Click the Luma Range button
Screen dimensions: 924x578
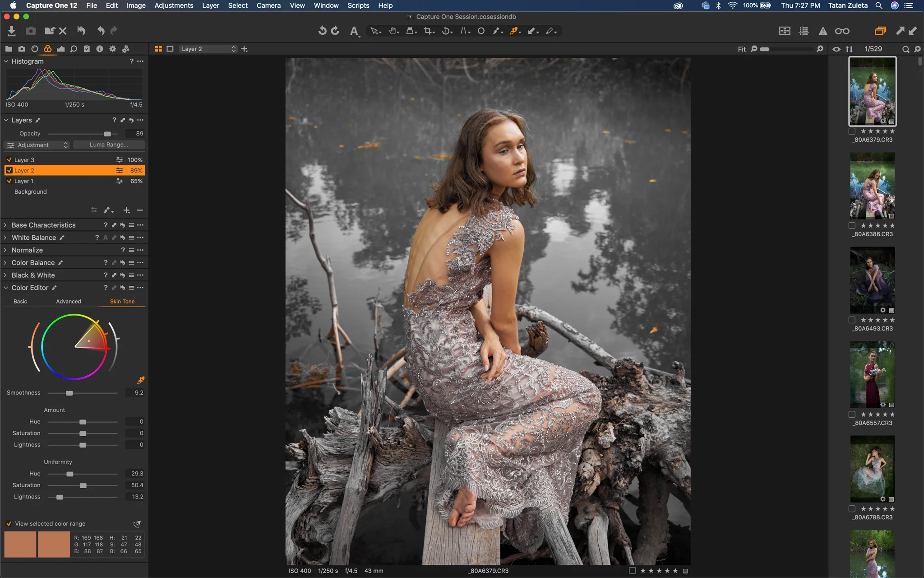tap(109, 145)
